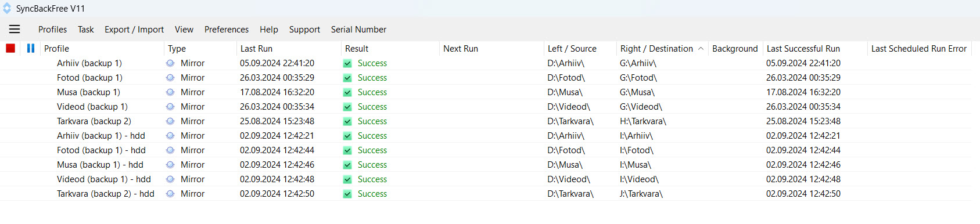Click Success check icon for Musa (backup 1)

coord(347,92)
